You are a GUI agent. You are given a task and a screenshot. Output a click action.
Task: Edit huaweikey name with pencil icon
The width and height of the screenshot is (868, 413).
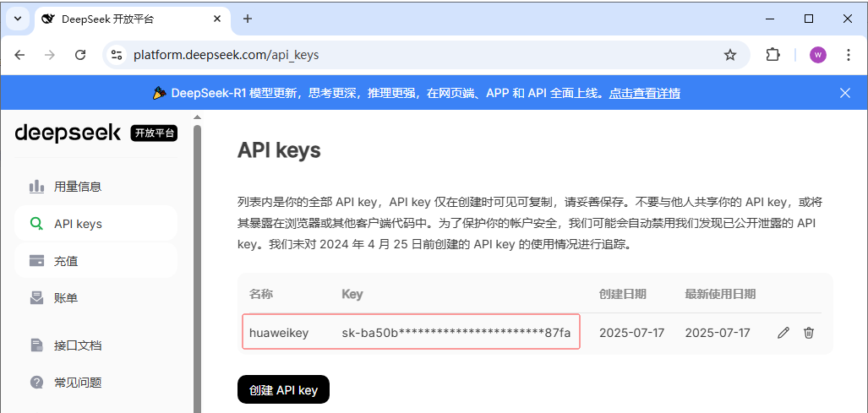click(x=783, y=333)
